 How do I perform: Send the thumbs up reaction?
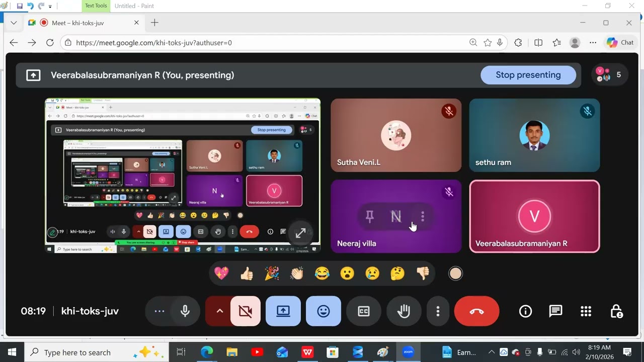pyautogui.click(x=247, y=274)
